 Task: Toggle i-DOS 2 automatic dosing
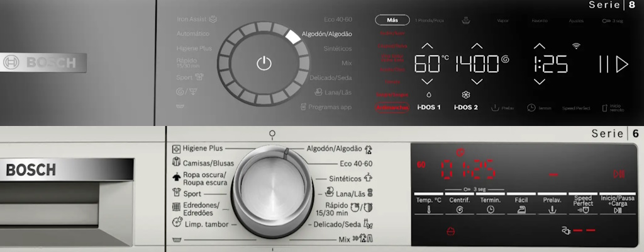click(x=466, y=108)
